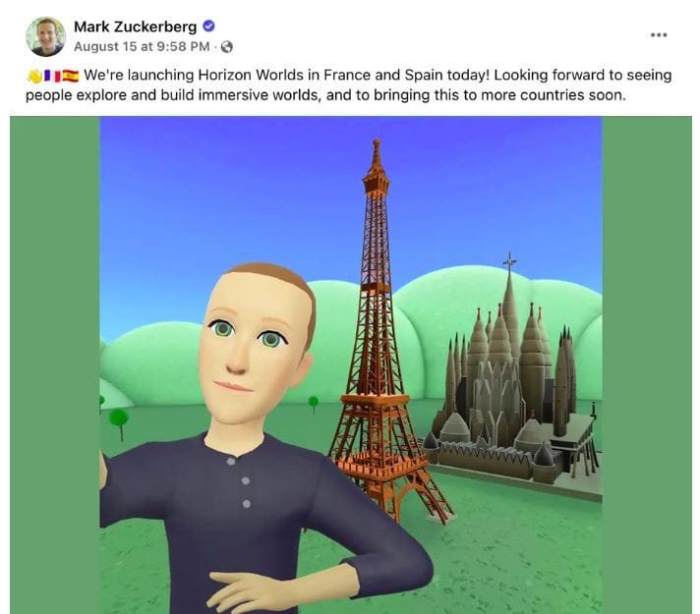Click the green bar left of photo

click(x=55, y=365)
